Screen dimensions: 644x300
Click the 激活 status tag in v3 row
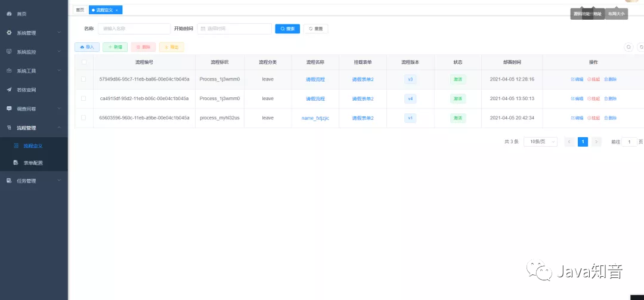458,79
